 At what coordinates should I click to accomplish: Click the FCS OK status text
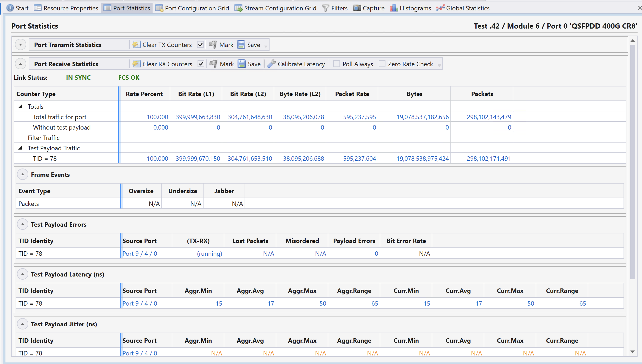(x=129, y=77)
